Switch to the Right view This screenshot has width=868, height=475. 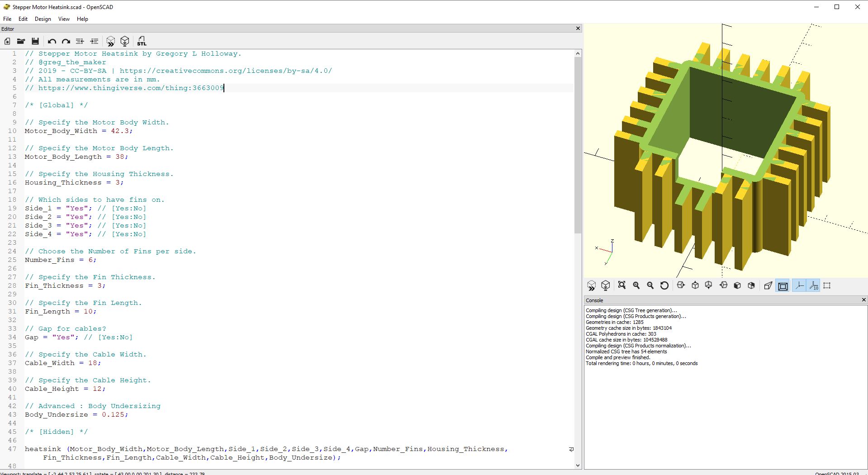click(681, 285)
